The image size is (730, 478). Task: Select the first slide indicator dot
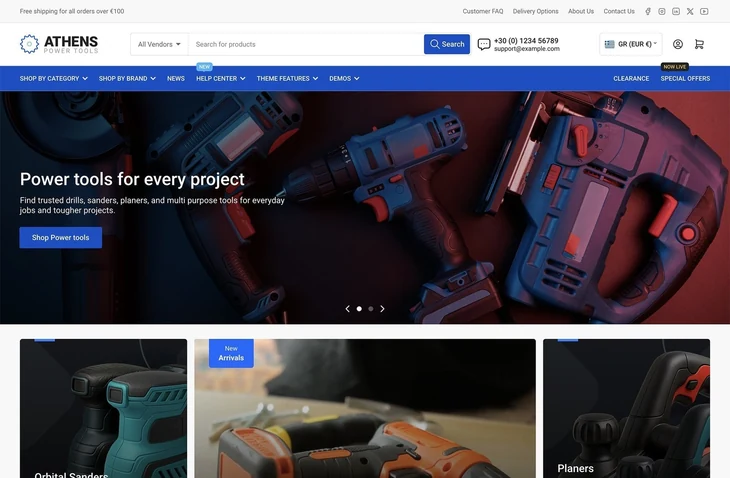tap(359, 309)
